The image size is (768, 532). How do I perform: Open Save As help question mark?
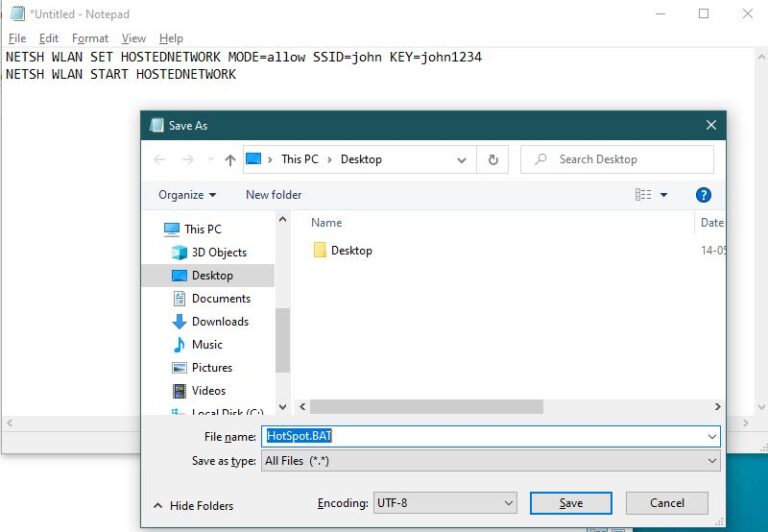click(x=703, y=195)
